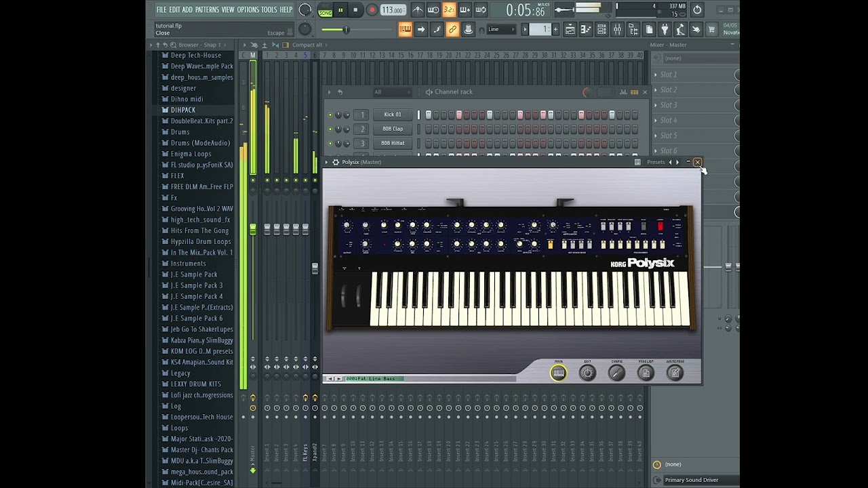The image size is (868, 488).
Task: Open the Line snap dropdown
Action: point(503,29)
